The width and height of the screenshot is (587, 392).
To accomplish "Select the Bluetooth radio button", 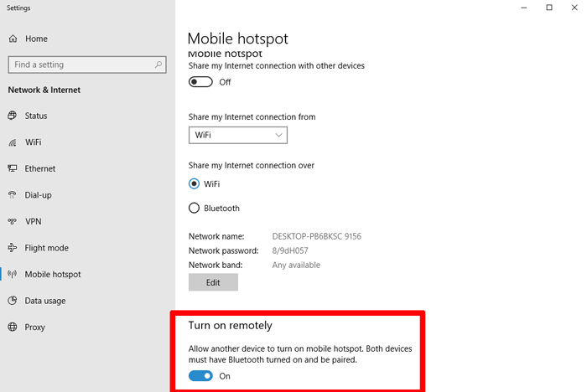I will 194,208.
